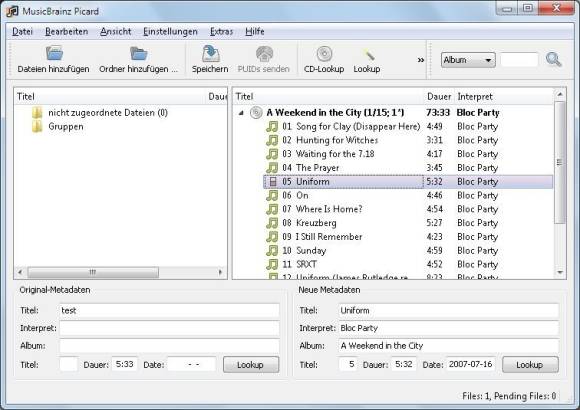The image size is (580, 410).
Task: Click Titel column header in album pane
Action: point(328,97)
